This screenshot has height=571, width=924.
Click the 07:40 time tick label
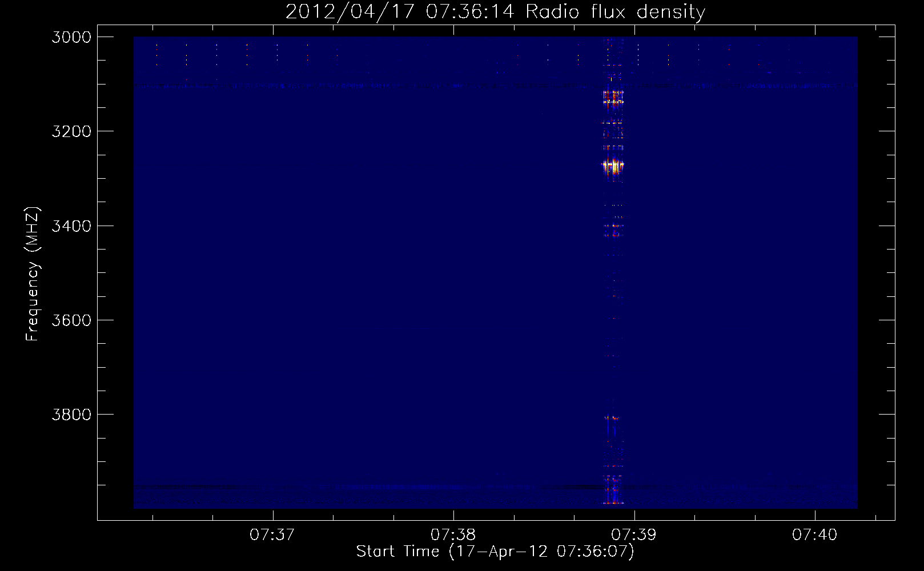[x=814, y=535]
